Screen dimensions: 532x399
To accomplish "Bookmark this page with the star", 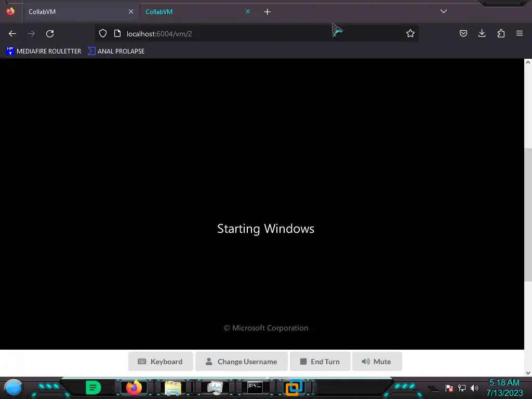I will coord(410,33).
